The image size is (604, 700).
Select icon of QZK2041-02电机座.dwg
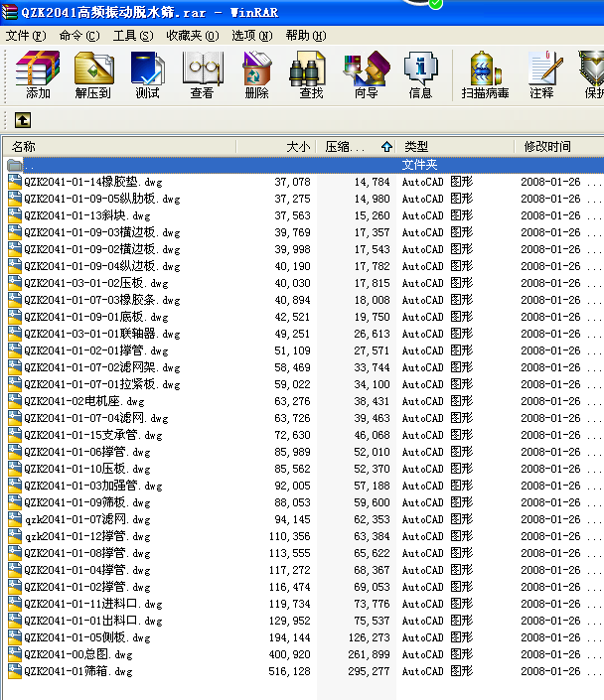(15, 401)
